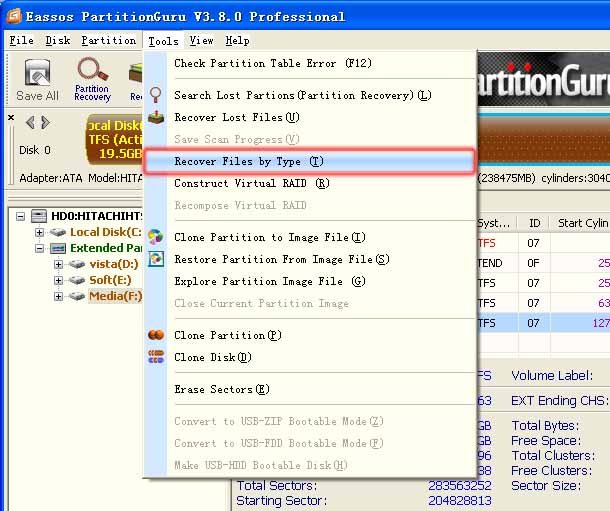
Task: Open the View menu
Action: click(x=202, y=40)
